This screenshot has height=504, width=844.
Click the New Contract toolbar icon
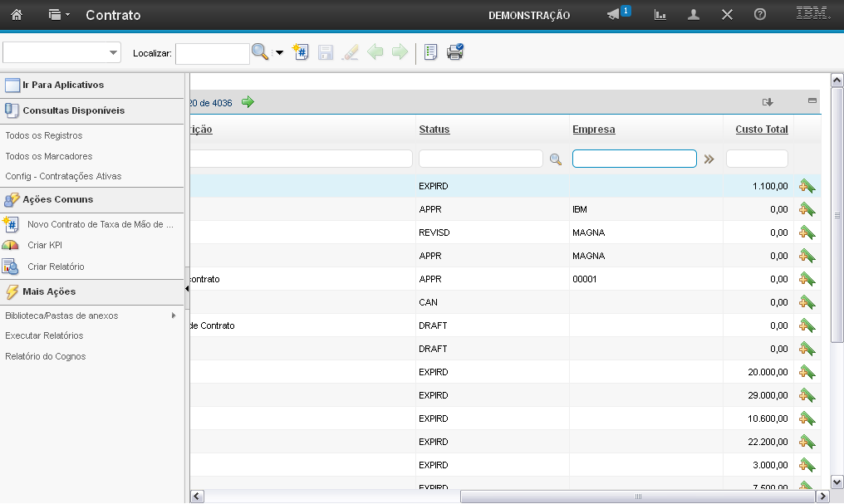tap(301, 52)
